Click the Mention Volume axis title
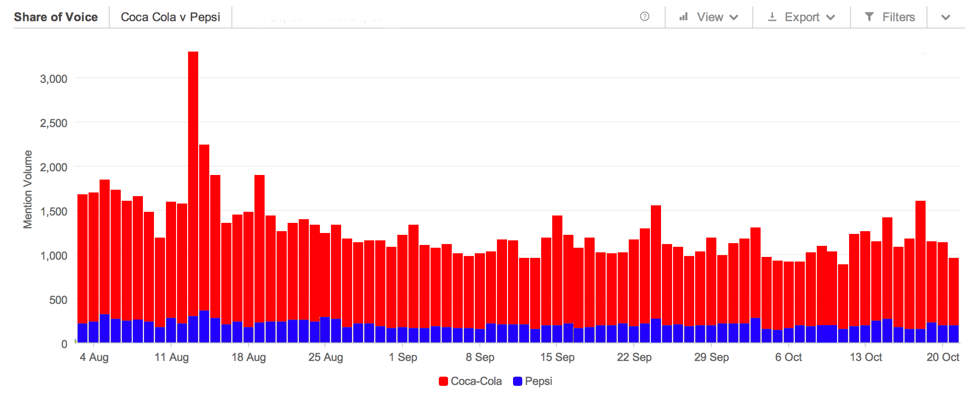 point(28,189)
